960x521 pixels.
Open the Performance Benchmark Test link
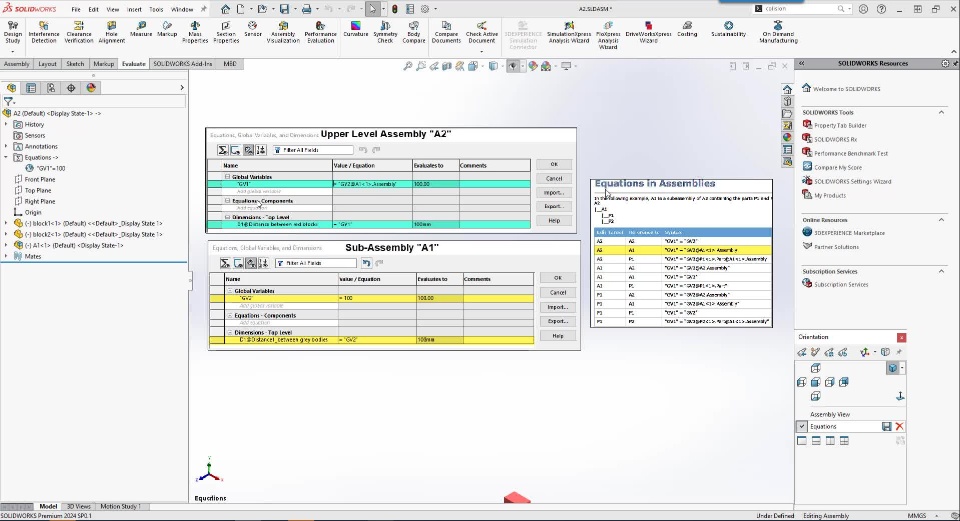point(850,154)
